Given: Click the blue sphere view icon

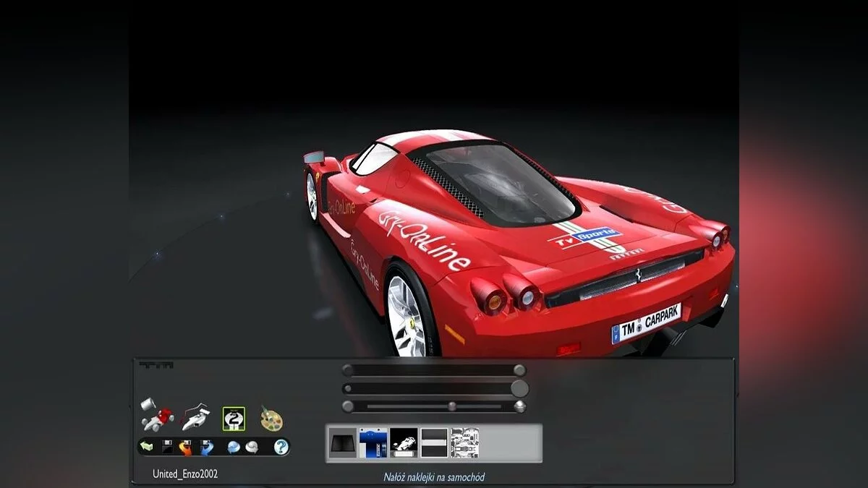Looking at the screenshot, I should click(x=234, y=448).
